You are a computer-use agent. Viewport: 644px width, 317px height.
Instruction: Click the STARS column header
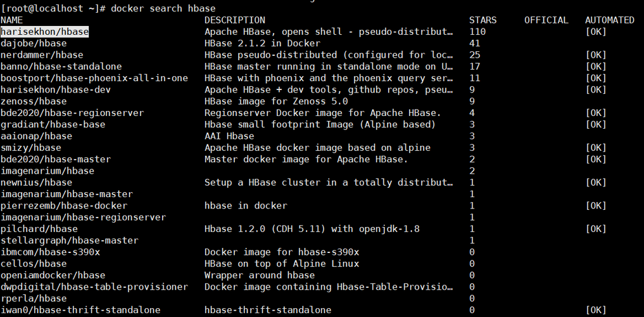(x=483, y=20)
